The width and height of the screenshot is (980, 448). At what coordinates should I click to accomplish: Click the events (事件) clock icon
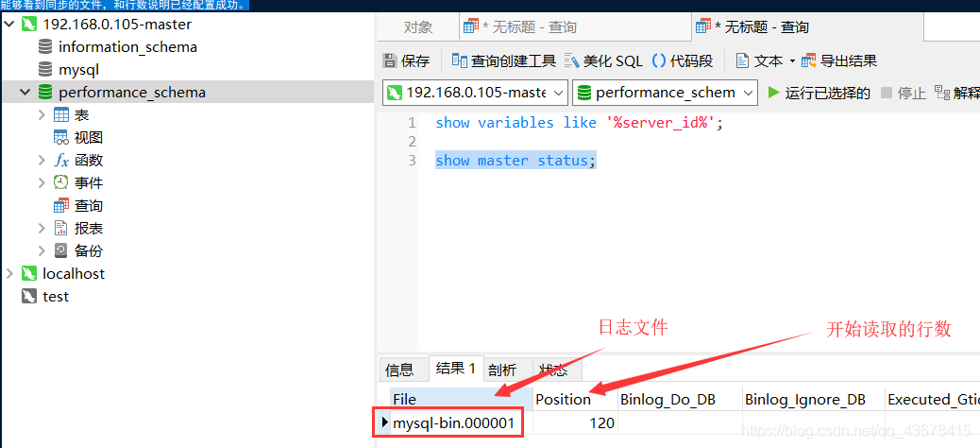61,182
